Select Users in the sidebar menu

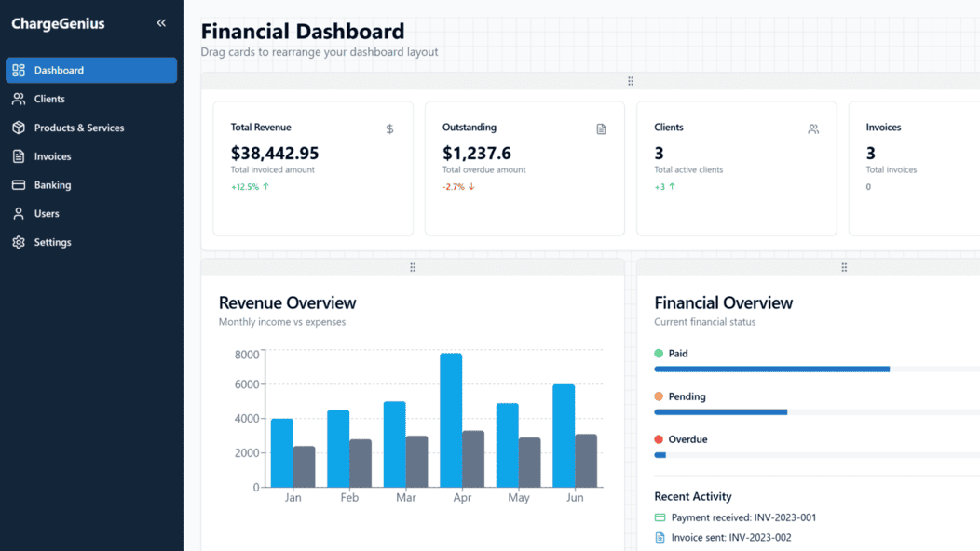46,213
